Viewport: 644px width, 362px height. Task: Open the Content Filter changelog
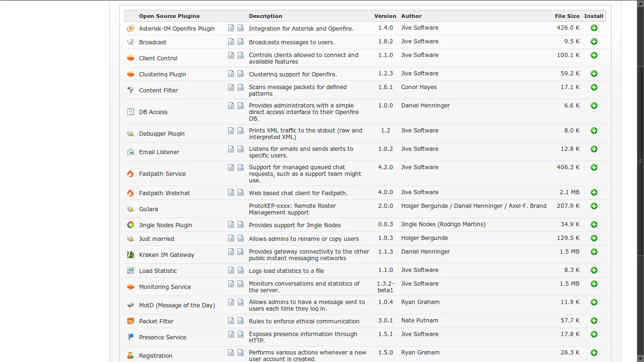pyautogui.click(x=240, y=87)
